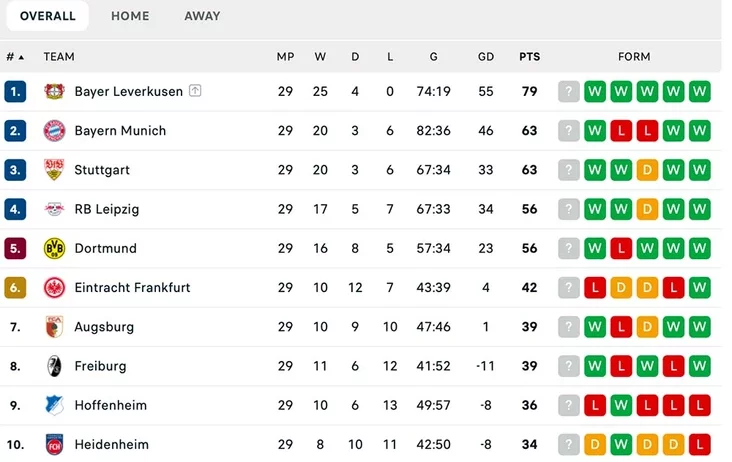Click Heidenheim's red L form badge
Viewport: 732px width, 462px height.
(x=699, y=444)
